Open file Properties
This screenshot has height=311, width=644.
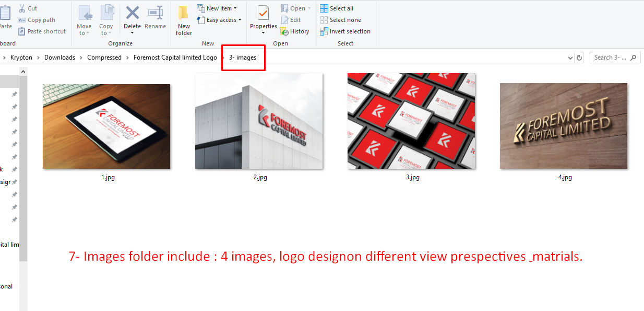[263, 17]
